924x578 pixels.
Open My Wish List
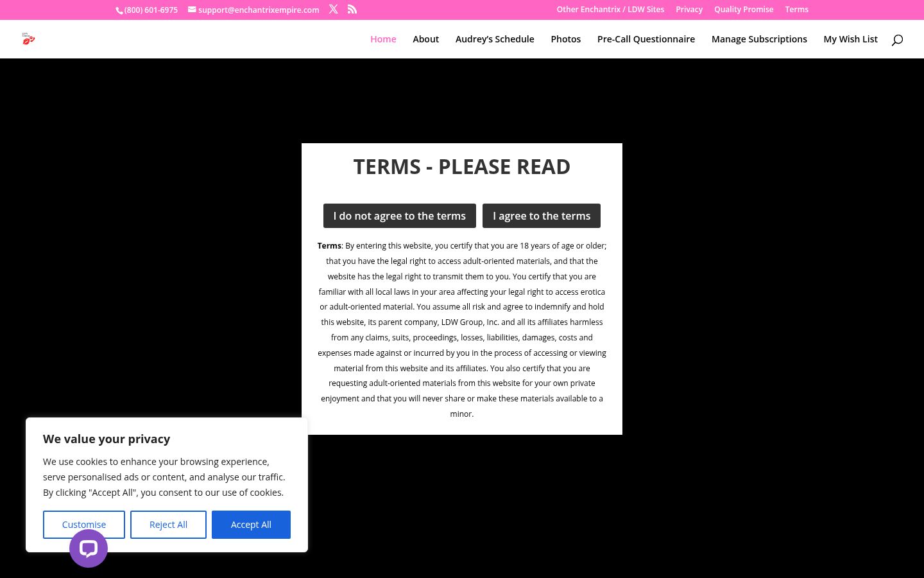(x=851, y=39)
